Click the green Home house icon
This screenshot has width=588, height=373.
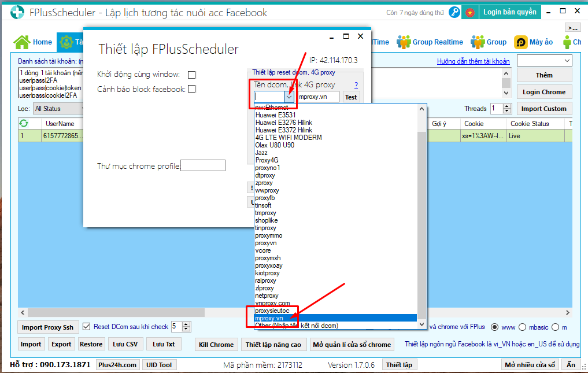(x=22, y=42)
